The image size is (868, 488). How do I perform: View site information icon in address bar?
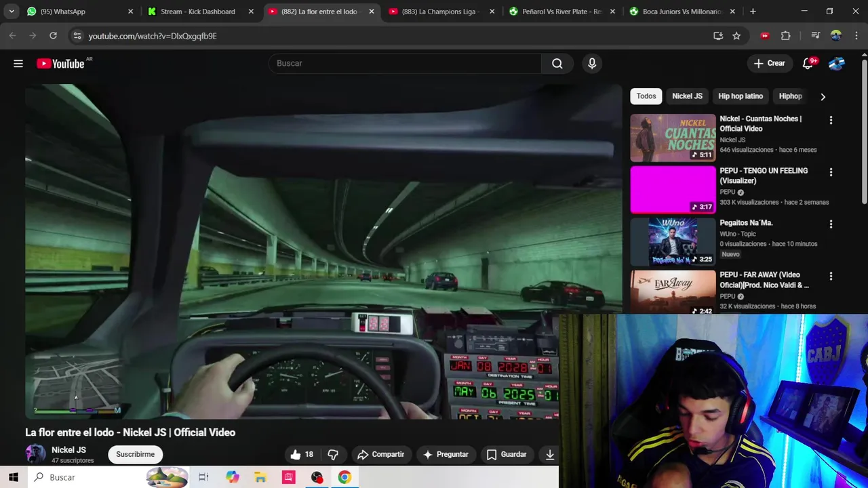77,36
